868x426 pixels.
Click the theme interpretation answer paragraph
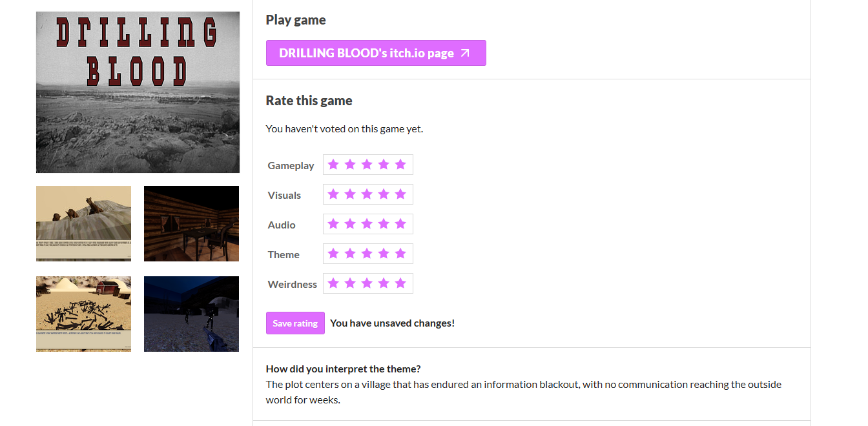(524, 392)
